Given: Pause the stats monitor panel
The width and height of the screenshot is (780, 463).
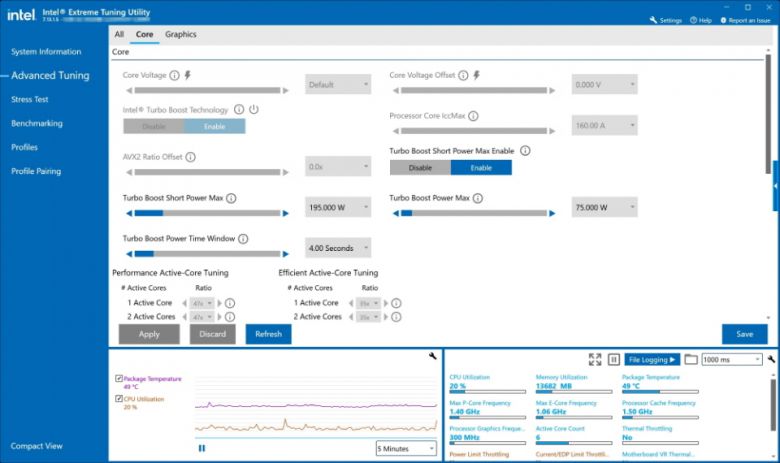Looking at the screenshot, I should coord(614,359).
